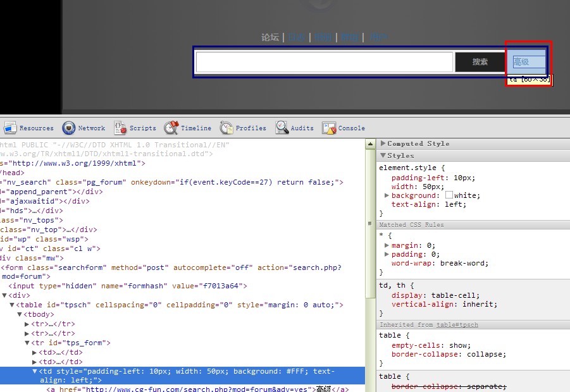570x392 pixels.
Task: Select the form class="searchform" node
Action: 171,272
